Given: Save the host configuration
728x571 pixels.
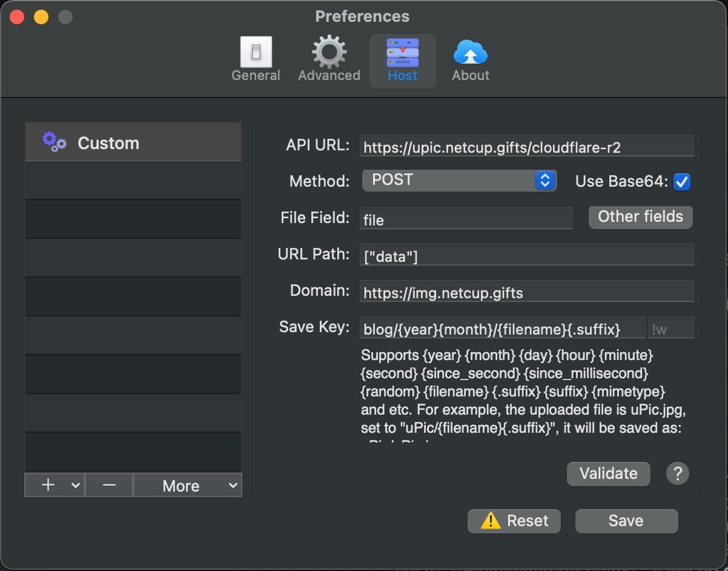Looking at the screenshot, I should pyautogui.click(x=626, y=521).
